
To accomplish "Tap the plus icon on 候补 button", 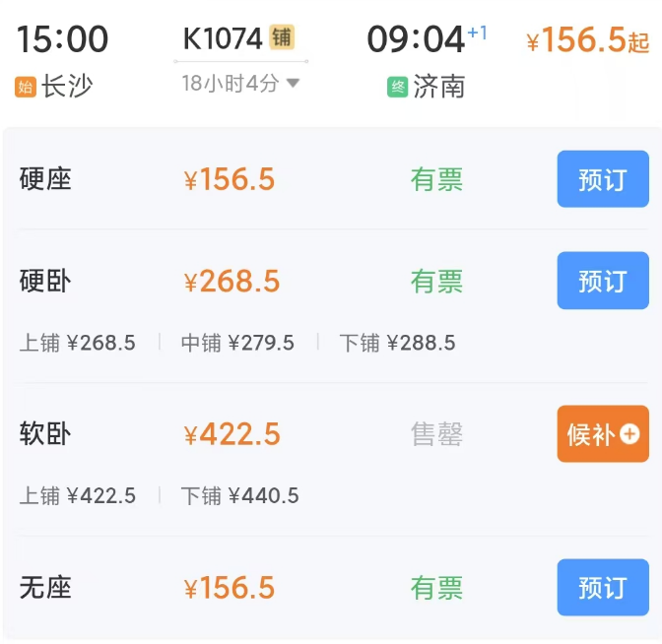I will coord(630,434).
